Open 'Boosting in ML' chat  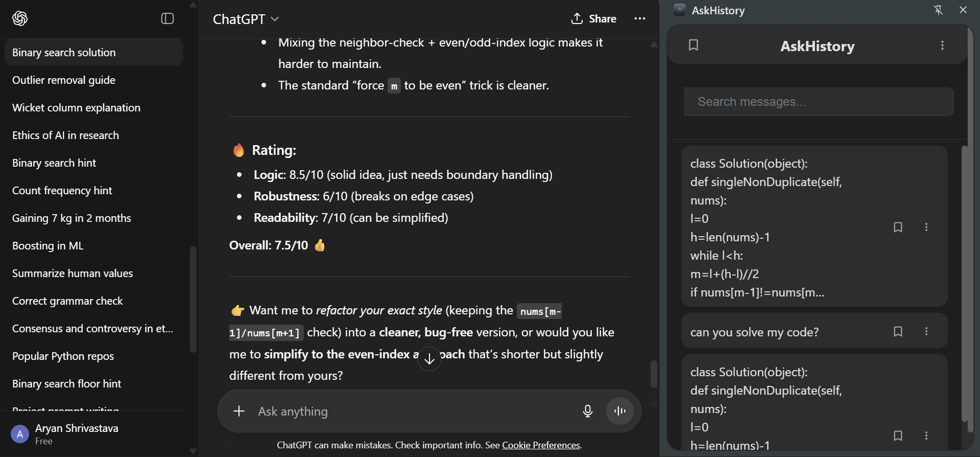click(93, 245)
